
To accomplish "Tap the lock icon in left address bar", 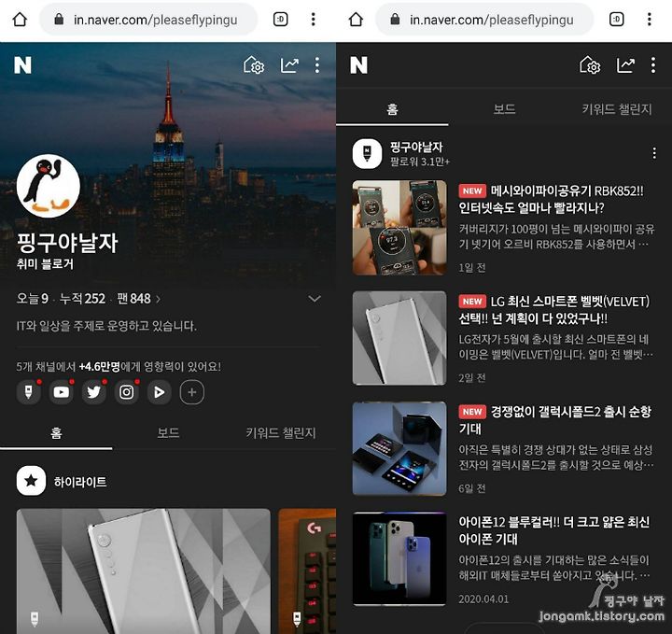I will tap(59, 20).
